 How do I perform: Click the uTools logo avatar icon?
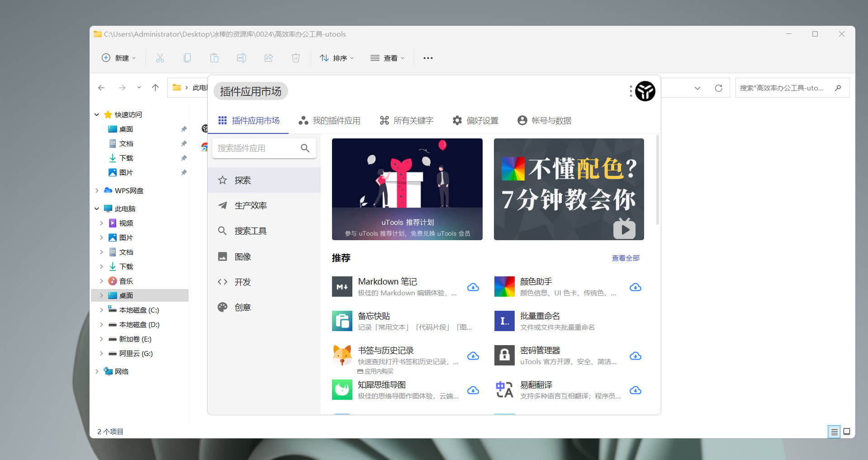[x=645, y=91]
